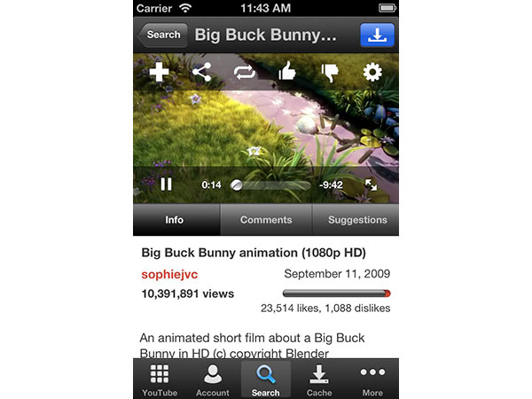Click the '10,391,891 views' text
Image resolution: width=532 pixels, height=399 pixels.
coord(188,293)
